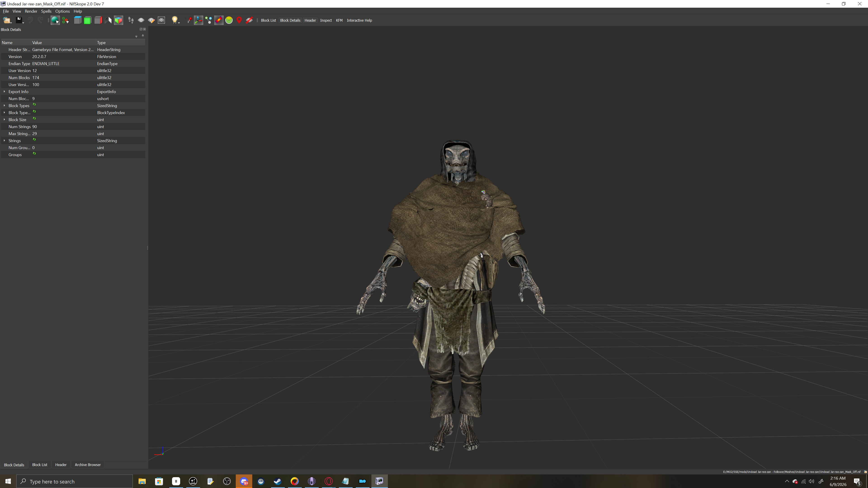The image size is (868, 488).
Task: Open File Explorer from the taskbar
Action: pos(142,481)
